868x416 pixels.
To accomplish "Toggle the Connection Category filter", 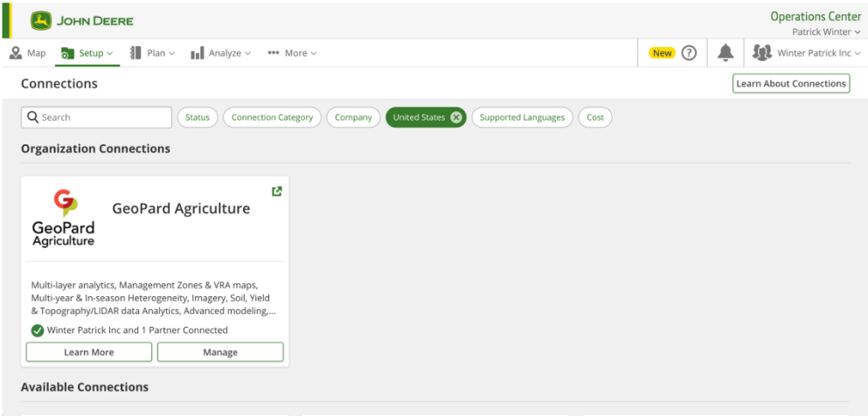I will tap(272, 118).
